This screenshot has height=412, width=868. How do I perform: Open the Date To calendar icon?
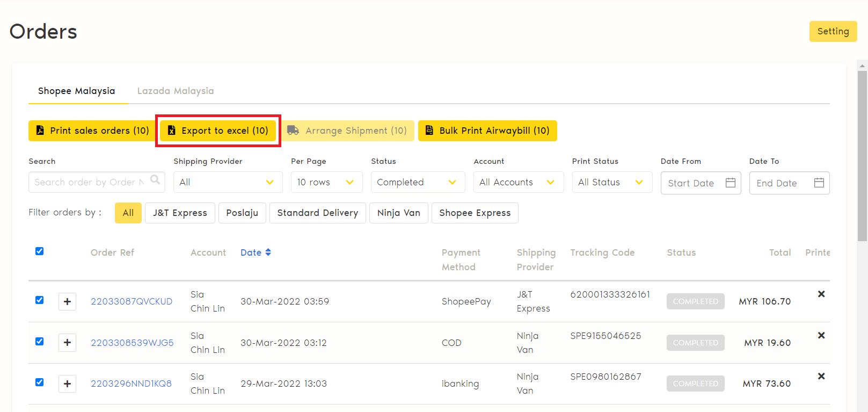pyautogui.click(x=819, y=183)
